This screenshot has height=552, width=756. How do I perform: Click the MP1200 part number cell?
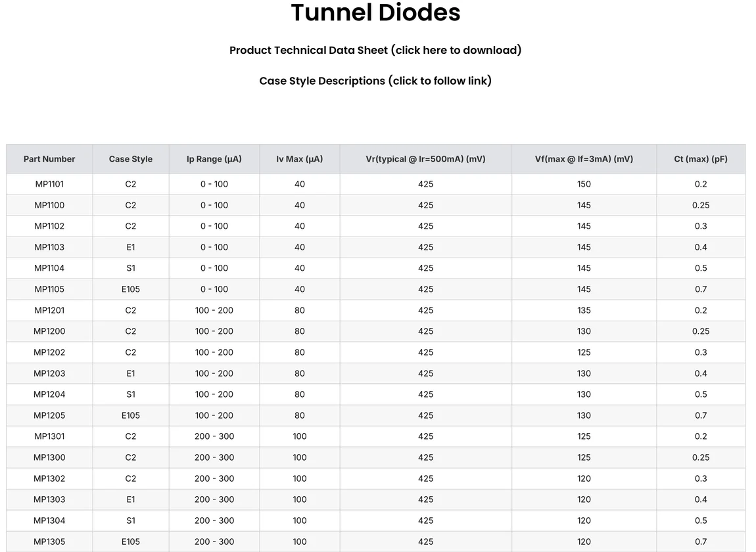[x=49, y=331]
